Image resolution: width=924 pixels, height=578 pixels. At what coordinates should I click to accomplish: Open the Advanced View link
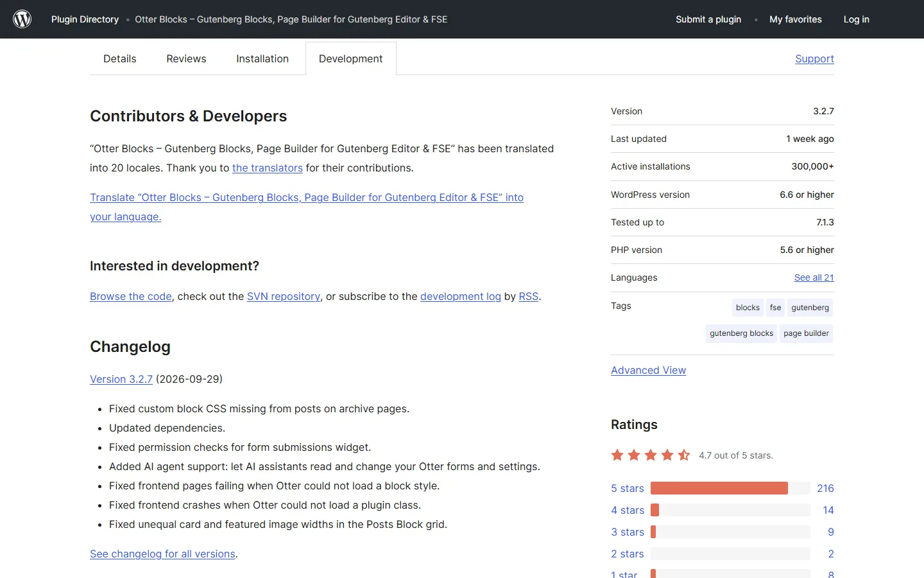coord(648,370)
